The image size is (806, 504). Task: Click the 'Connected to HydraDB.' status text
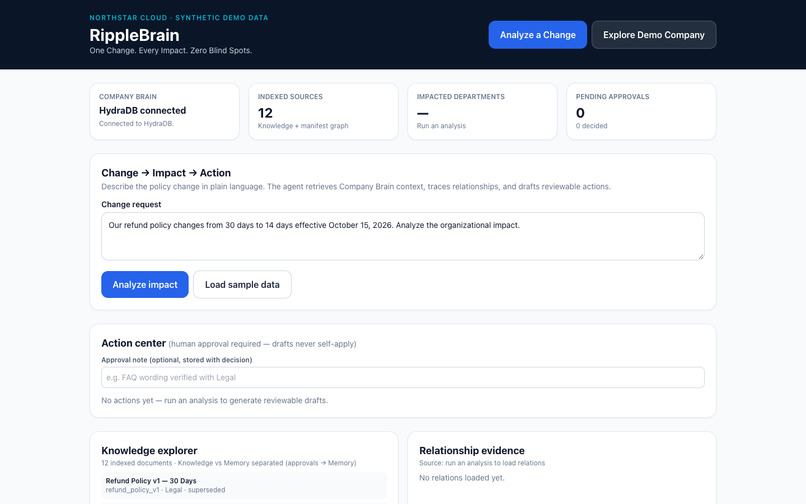click(x=136, y=123)
